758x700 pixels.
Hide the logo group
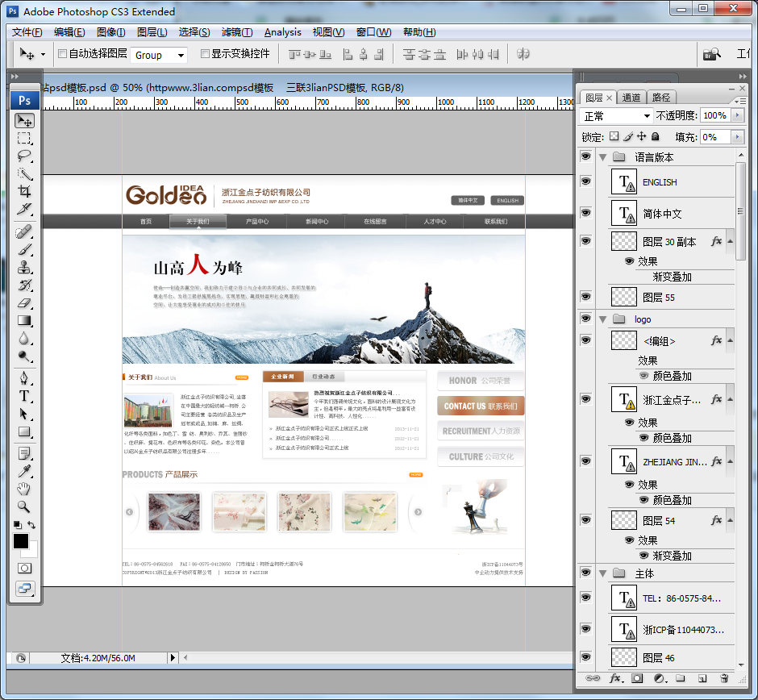tap(586, 318)
